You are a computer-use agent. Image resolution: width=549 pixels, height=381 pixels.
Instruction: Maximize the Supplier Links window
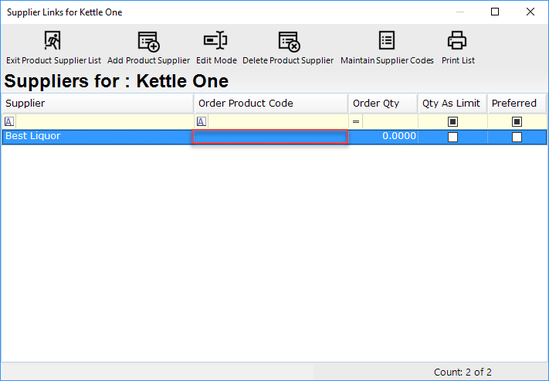click(x=495, y=12)
